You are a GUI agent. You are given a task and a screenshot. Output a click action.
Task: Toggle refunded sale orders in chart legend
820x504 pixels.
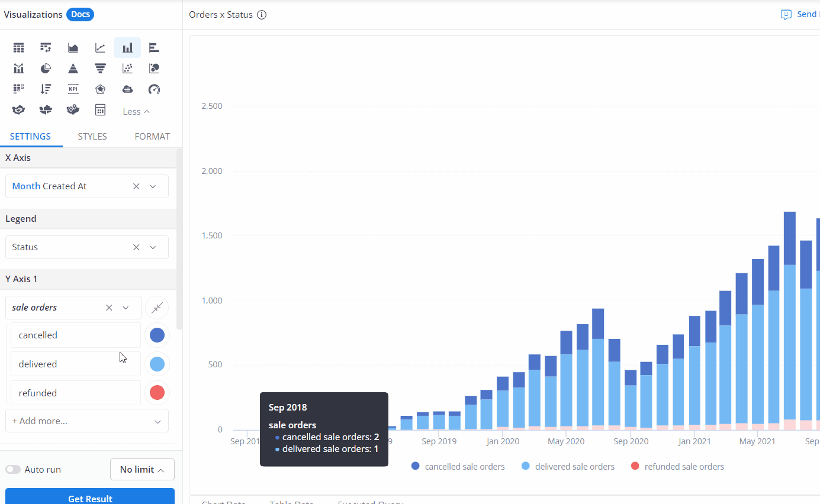pos(678,467)
